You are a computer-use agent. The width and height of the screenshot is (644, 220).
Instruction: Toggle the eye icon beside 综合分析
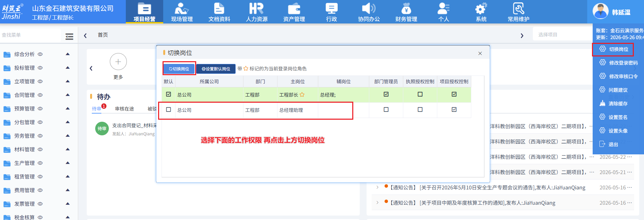coord(40,54)
